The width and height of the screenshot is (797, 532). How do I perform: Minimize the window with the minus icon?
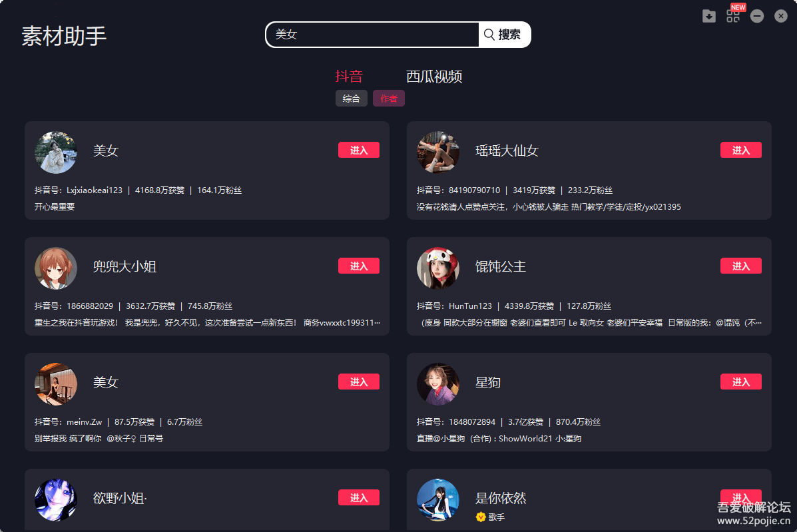point(757,16)
